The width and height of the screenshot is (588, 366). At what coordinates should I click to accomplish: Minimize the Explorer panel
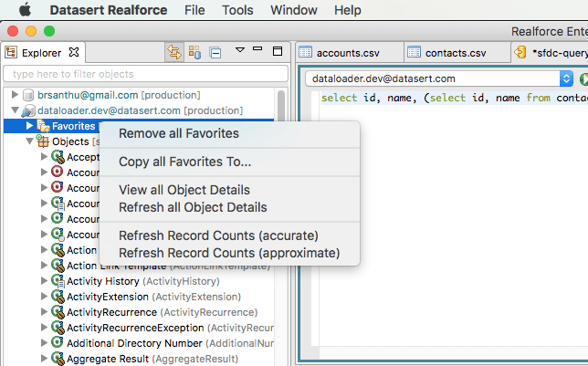(257, 48)
